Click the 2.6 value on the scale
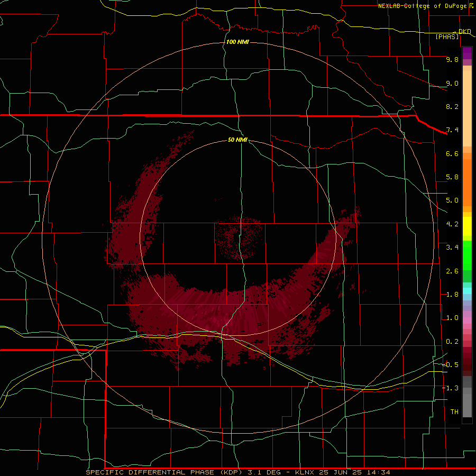The image size is (476, 476). 452,271
